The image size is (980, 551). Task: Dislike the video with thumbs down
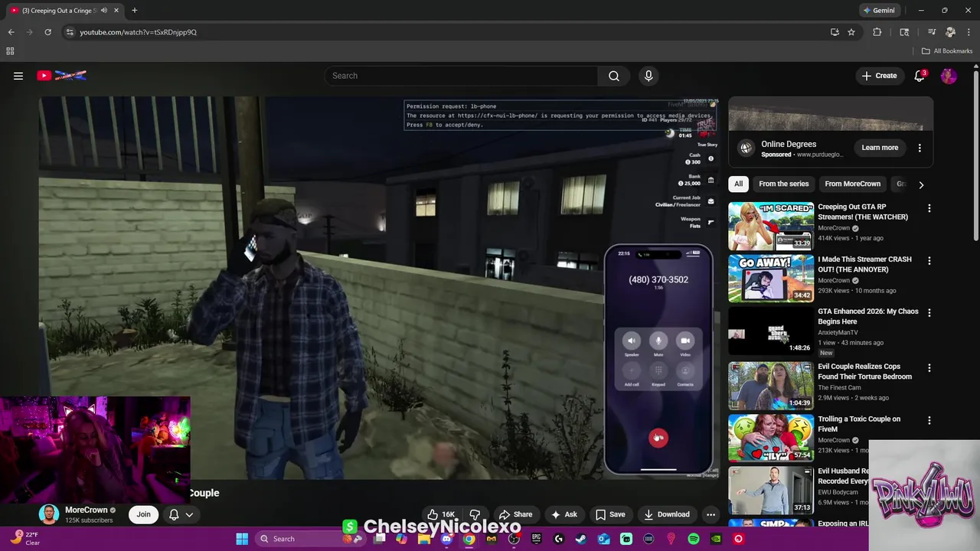tap(475, 514)
